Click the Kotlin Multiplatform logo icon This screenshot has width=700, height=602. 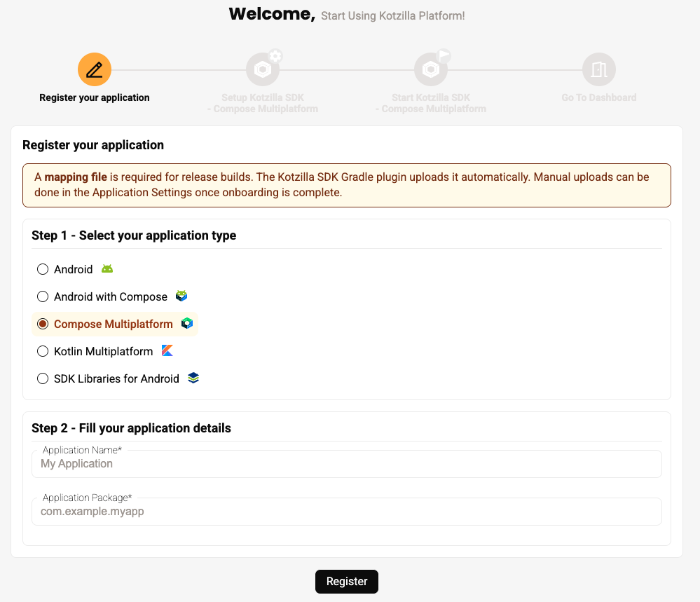[167, 351]
